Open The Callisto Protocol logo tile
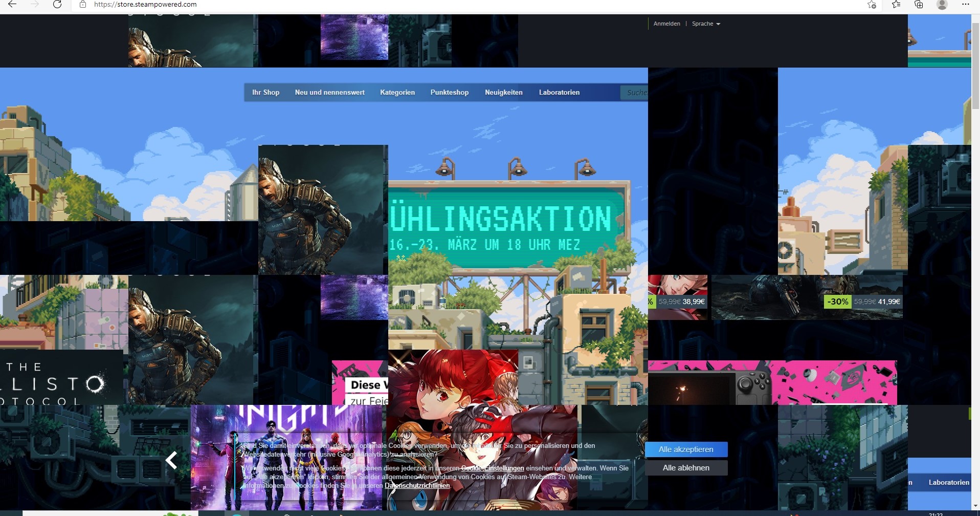Viewport: 980px width, 516px height. pyautogui.click(x=61, y=377)
